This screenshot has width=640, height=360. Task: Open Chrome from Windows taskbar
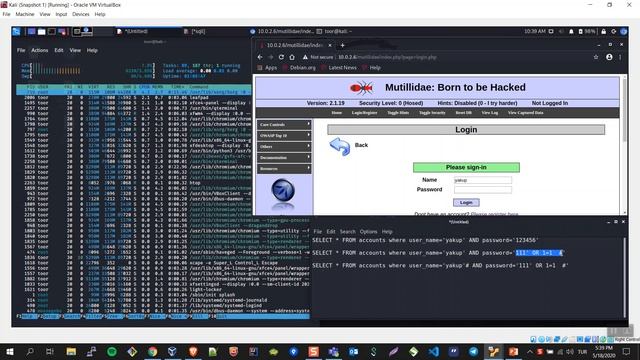click(x=152, y=351)
